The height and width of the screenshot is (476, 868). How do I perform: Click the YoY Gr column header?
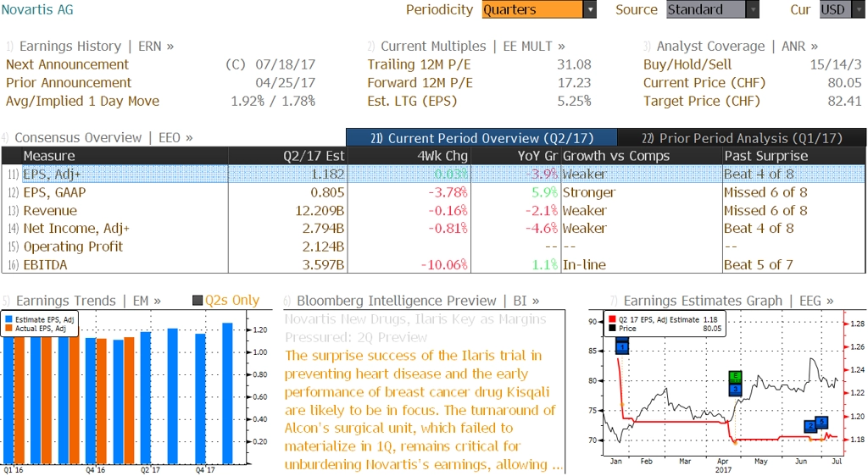pos(515,156)
